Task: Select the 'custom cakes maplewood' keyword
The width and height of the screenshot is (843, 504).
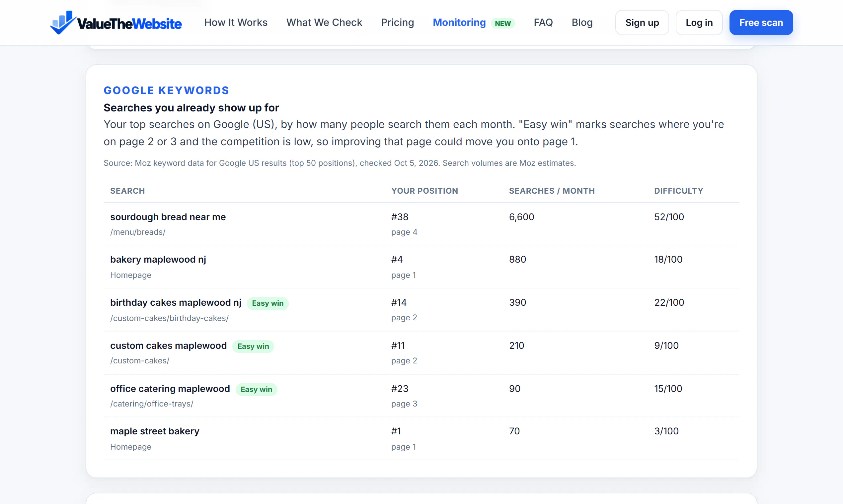Action: 168,346
